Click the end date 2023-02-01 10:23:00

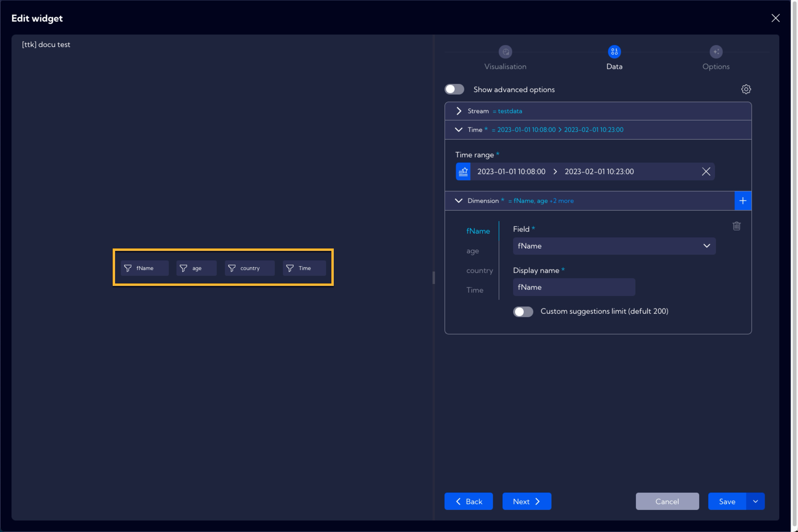599,172
